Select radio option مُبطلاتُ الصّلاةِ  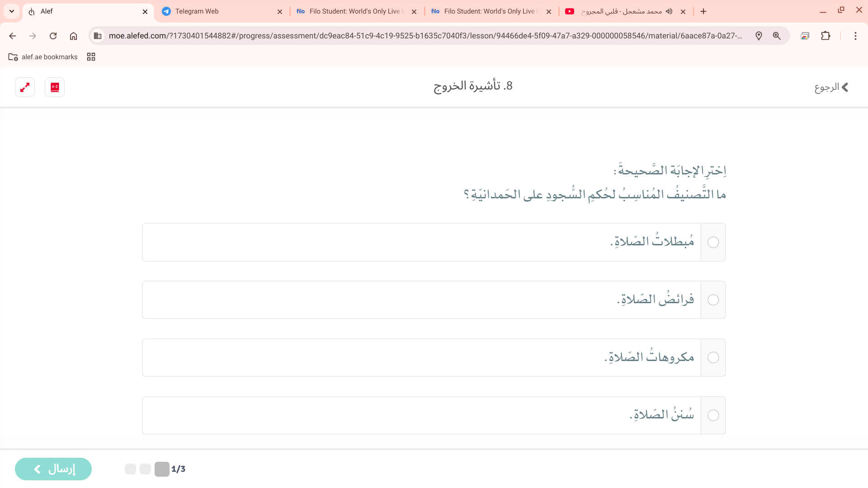713,242
